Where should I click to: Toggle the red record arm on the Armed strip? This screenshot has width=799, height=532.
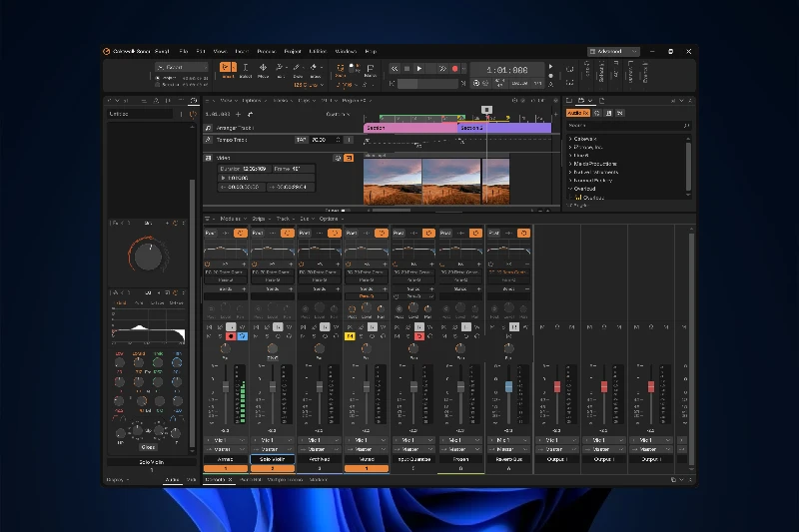tap(230, 337)
